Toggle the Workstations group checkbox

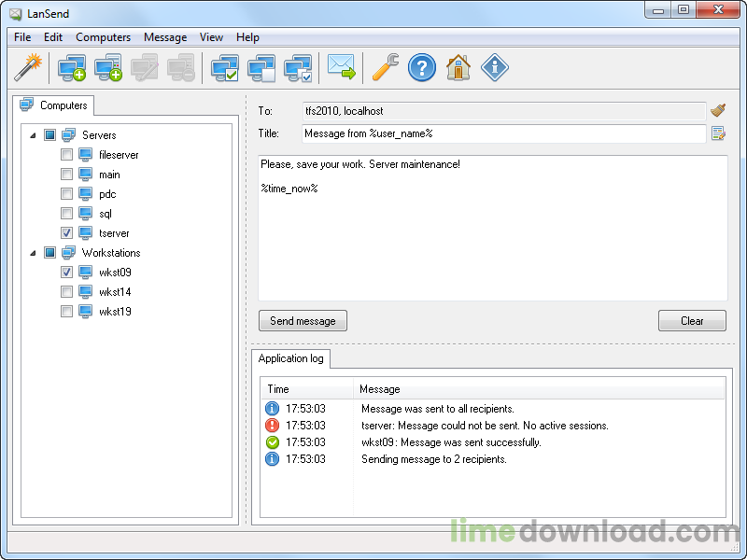(x=49, y=252)
